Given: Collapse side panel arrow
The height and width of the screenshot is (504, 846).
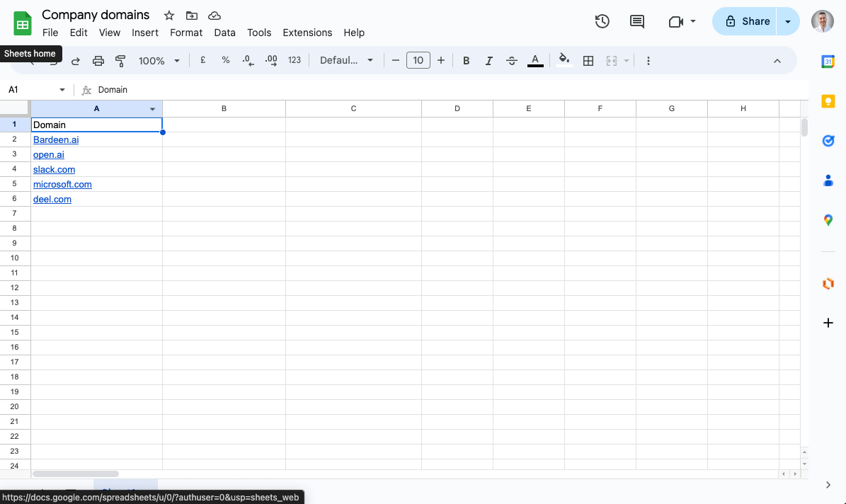Looking at the screenshot, I should (x=828, y=485).
